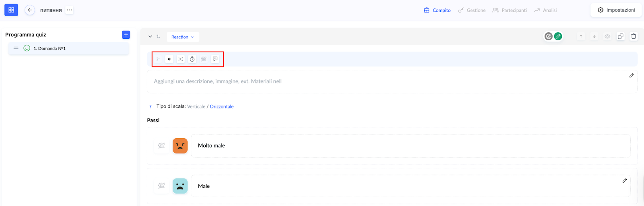This screenshot has height=206, width=644.
Task: Click the comment speech bubble icon
Action: pos(215,59)
